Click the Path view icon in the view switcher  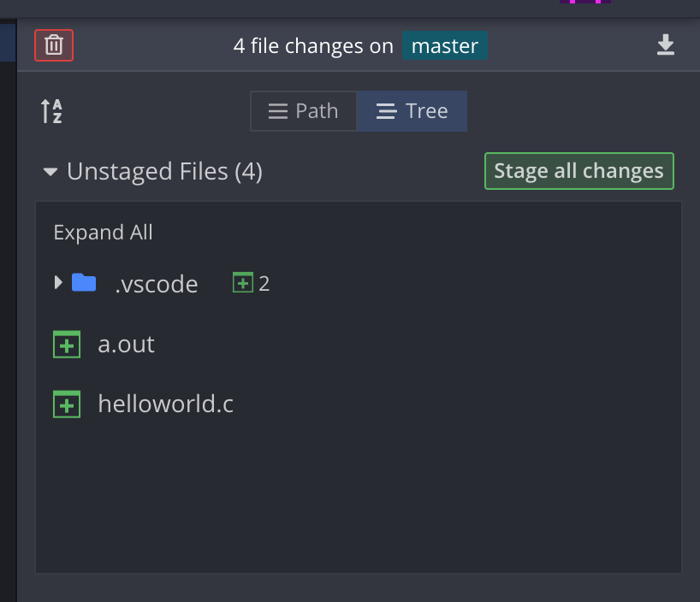click(276, 110)
